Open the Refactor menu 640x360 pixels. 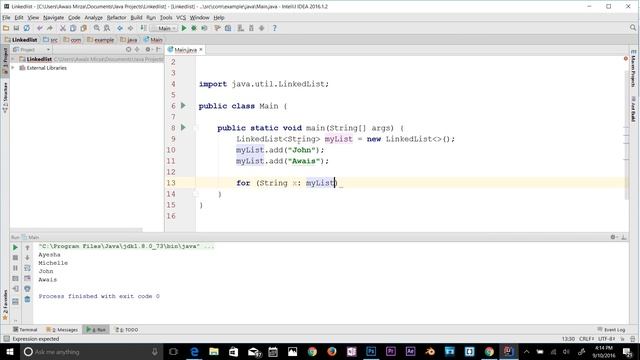116,18
